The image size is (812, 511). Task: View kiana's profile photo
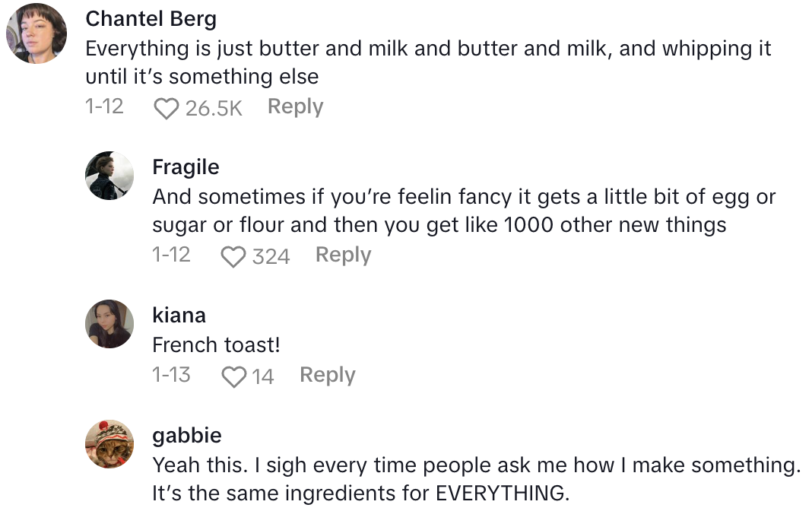point(109,323)
